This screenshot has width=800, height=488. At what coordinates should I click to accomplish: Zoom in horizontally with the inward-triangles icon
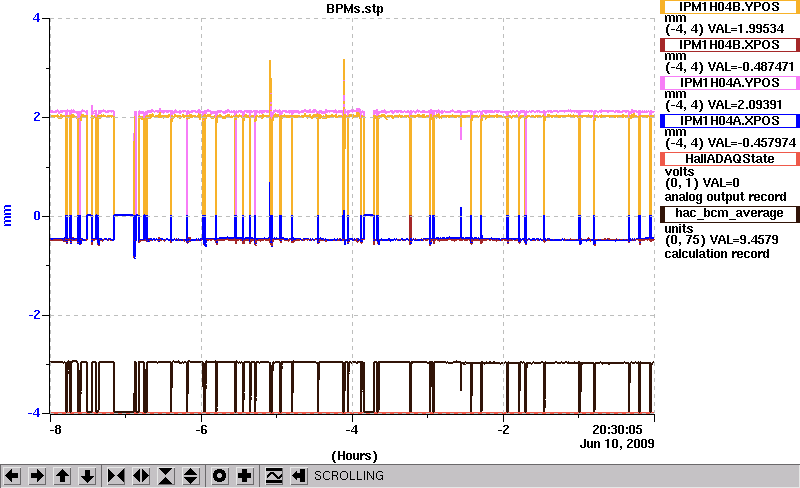(116, 476)
